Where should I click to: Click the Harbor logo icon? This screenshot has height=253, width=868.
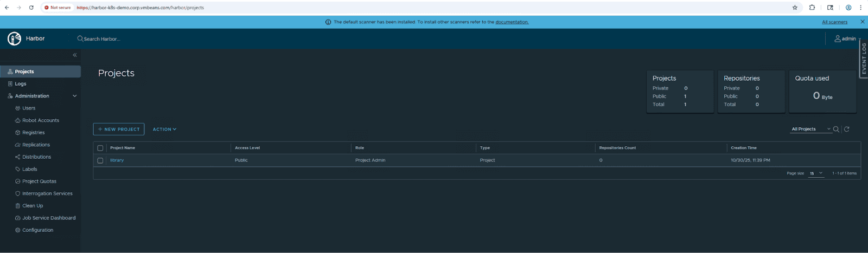(14, 38)
